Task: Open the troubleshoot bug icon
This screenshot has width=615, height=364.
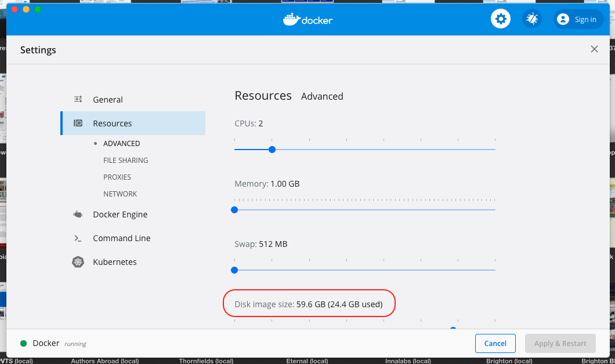Action: point(532,19)
